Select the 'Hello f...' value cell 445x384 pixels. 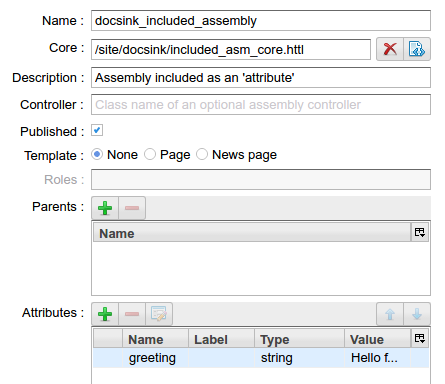377,358
